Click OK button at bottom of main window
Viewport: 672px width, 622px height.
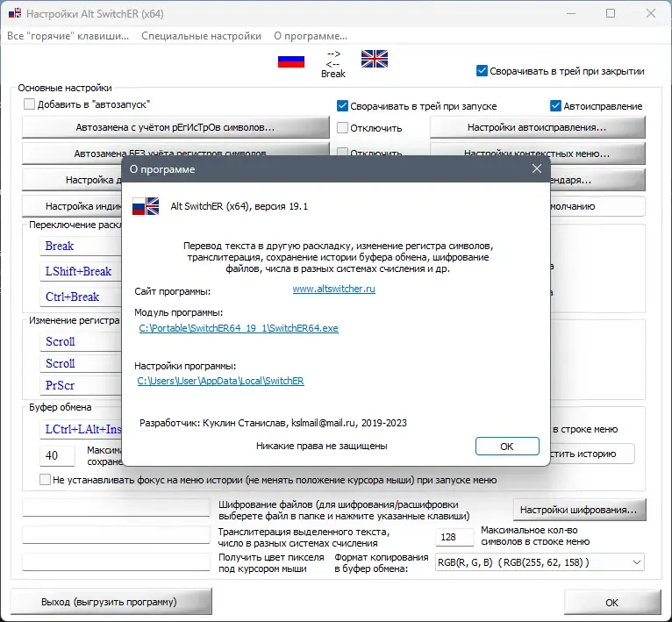pos(612,603)
